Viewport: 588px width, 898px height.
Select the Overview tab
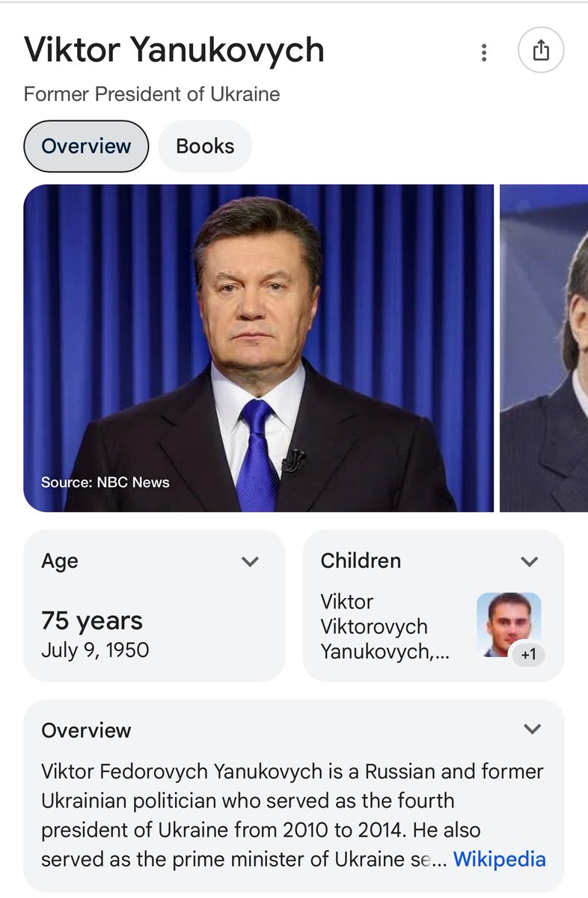(x=86, y=146)
